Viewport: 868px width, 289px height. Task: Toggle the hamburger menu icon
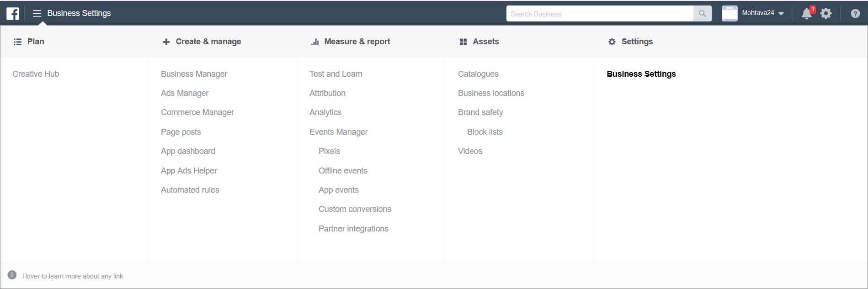(x=37, y=14)
